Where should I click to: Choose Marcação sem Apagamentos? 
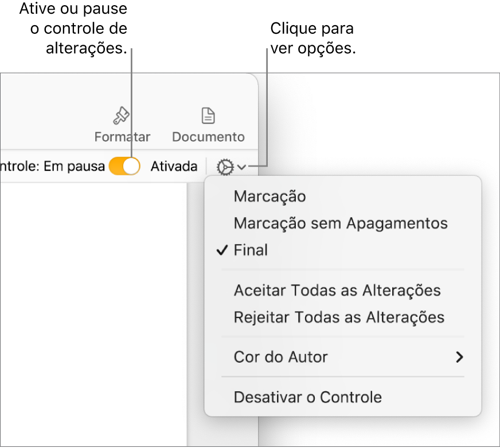[343, 223]
